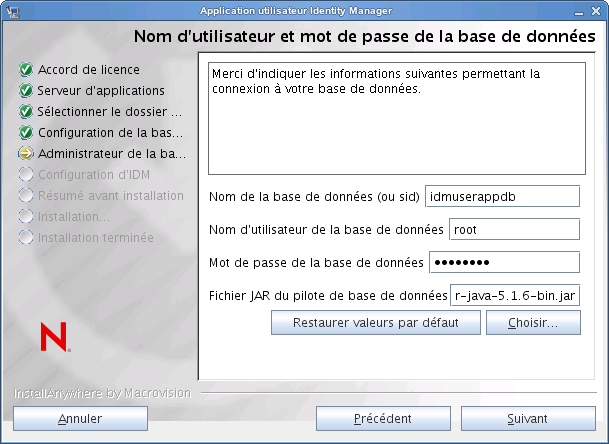Select the Configuration d'IDM step label
Screen dimensions: 609x444
(94, 174)
